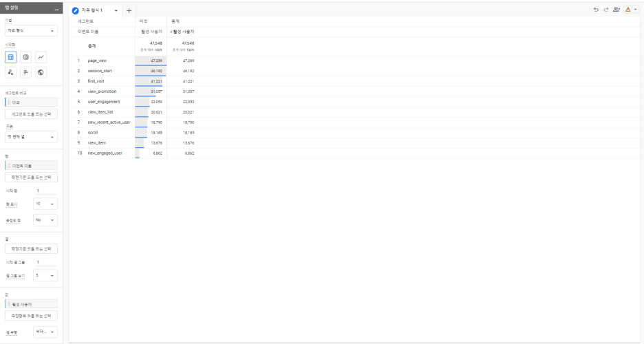The width and height of the screenshot is (644, 344).
Task: Open nested rows dropdown showing No
Action: pyautogui.click(x=45, y=220)
